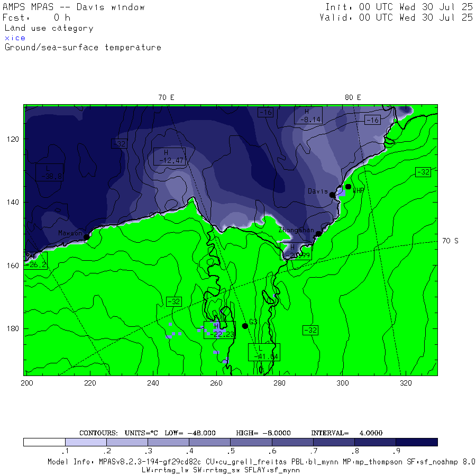476x476 pixels.
Task: Click the WHP station marker dot
Action: click(x=348, y=187)
